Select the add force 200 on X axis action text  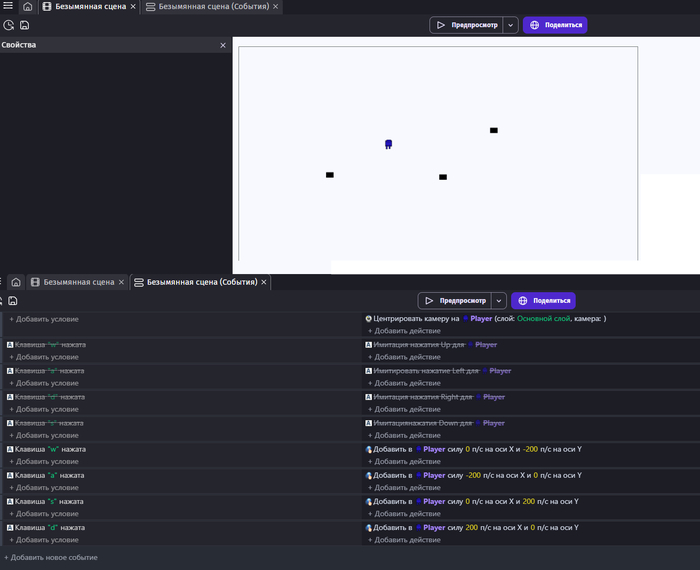pos(476,528)
